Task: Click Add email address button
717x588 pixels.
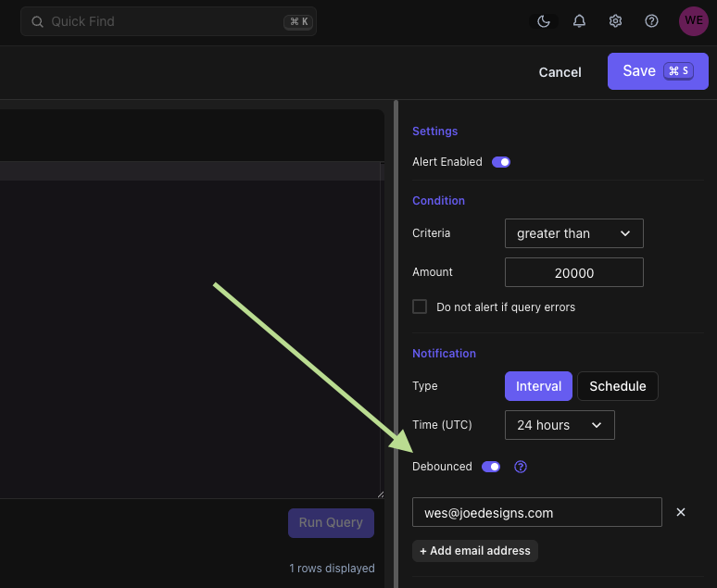Action: pos(474,551)
